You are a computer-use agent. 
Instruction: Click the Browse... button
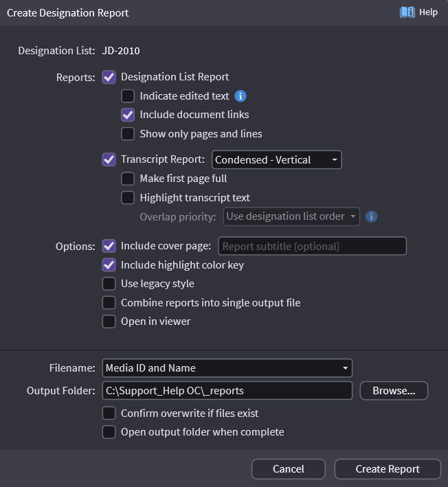pyautogui.click(x=394, y=391)
